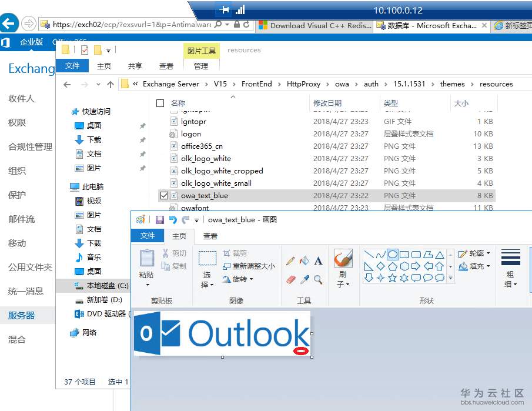Uncheck the owa_text_blue file checkbox
The height and width of the screenshot is (411, 532).
(x=164, y=195)
